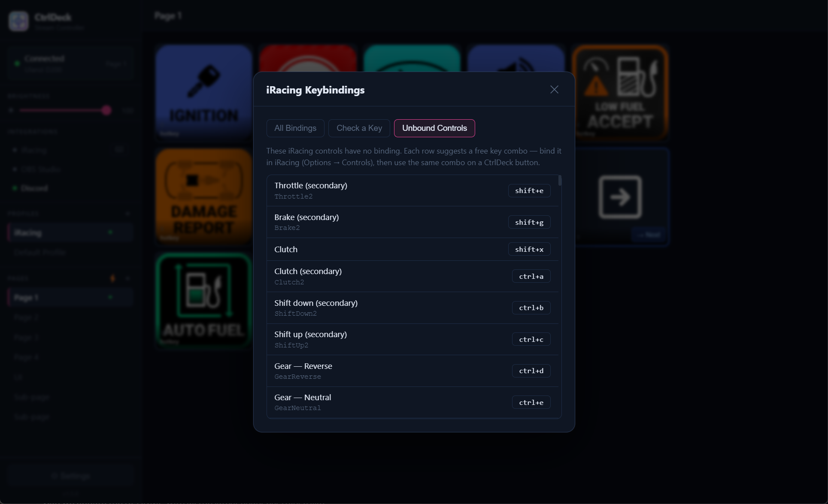Select the Unbound Controls tab
This screenshot has width=828, height=504.
click(x=434, y=128)
